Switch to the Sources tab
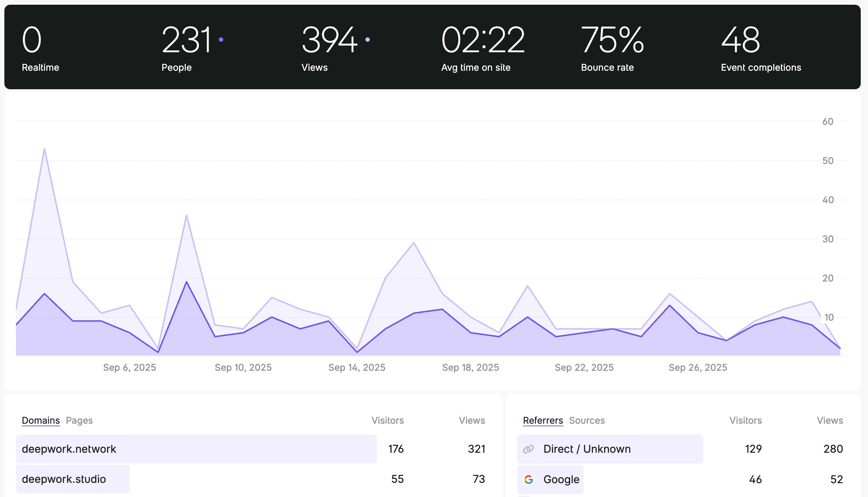 click(x=587, y=420)
